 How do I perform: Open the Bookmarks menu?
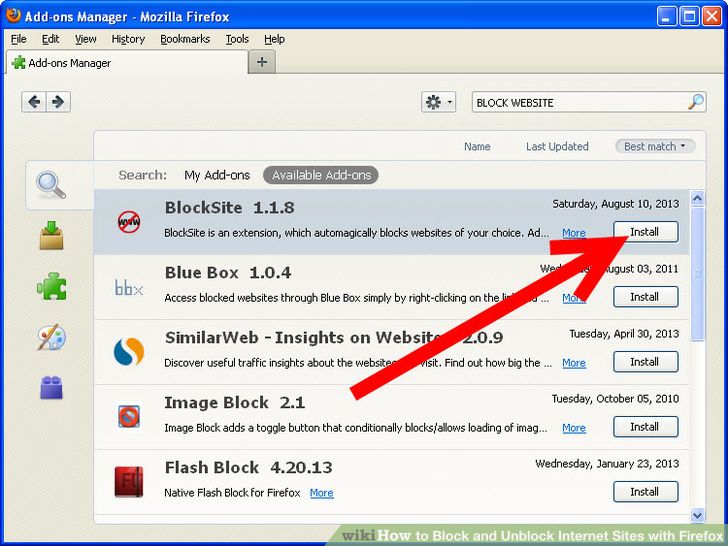click(x=185, y=39)
